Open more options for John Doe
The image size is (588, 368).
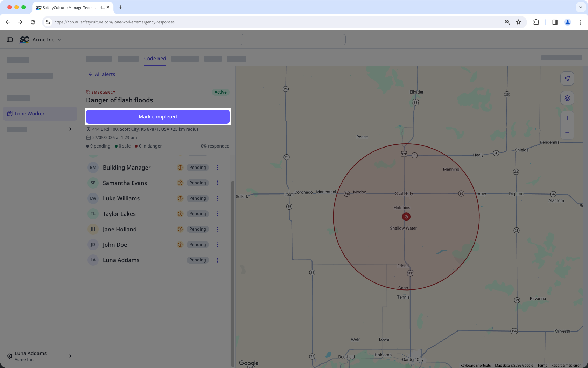pos(217,245)
